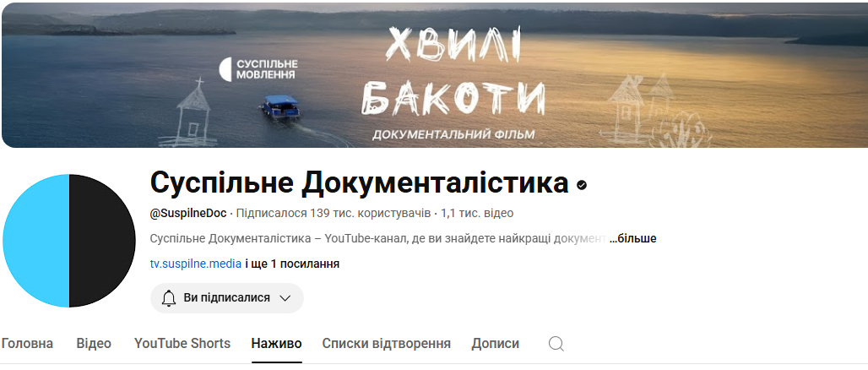Click the verified checkmark badge
868x370 pixels.
581,185
